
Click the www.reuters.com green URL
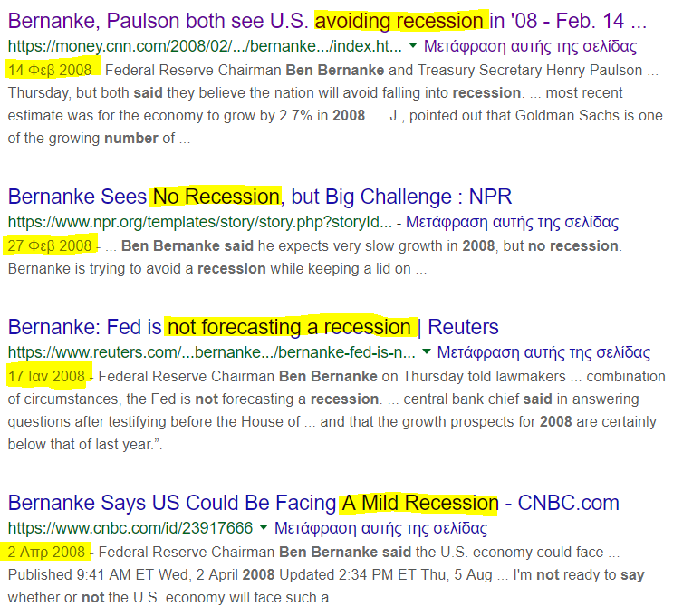click(211, 352)
